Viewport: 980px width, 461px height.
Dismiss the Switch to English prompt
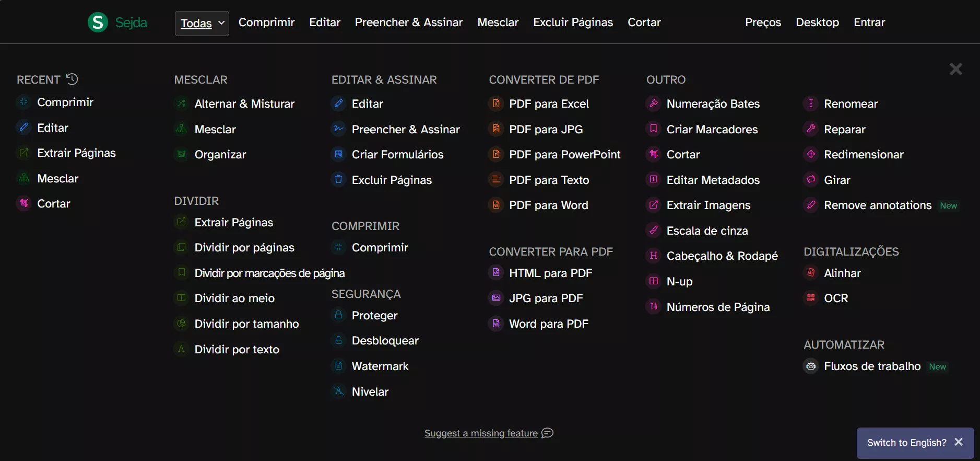[959, 442]
